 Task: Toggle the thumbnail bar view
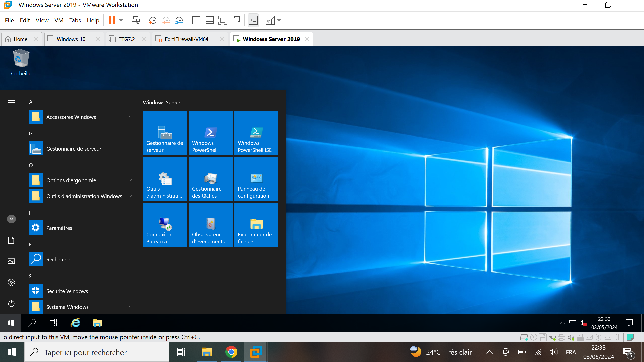(x=209, y=20)
